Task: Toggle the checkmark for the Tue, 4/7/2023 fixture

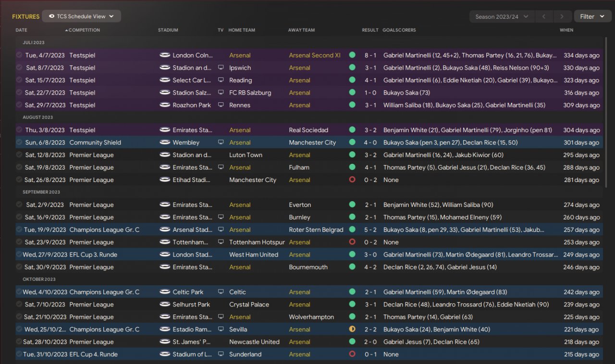Action: [x=19, y=55]
